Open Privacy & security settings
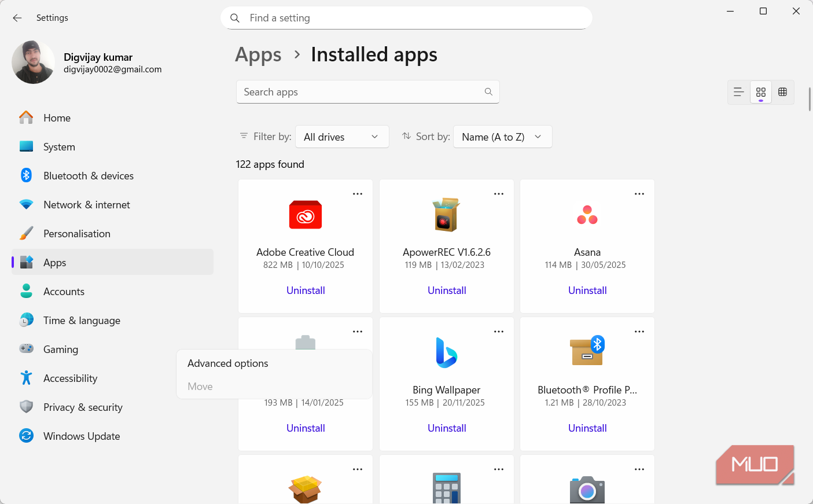The image size is (813, 504). point(112,407)
